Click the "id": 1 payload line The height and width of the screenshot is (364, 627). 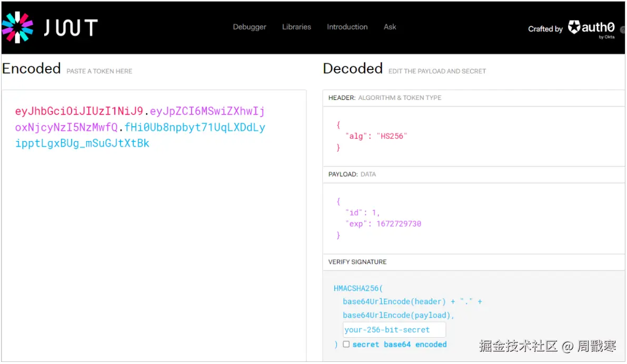click(362, 213)
